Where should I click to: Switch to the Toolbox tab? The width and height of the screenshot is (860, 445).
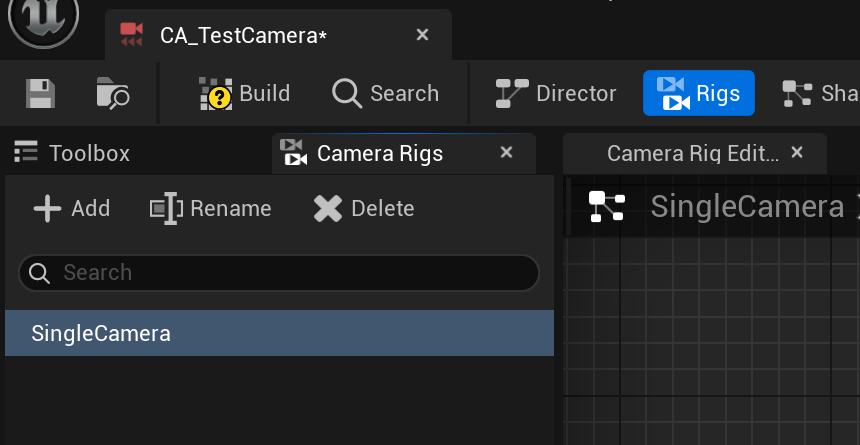(73, 153)
